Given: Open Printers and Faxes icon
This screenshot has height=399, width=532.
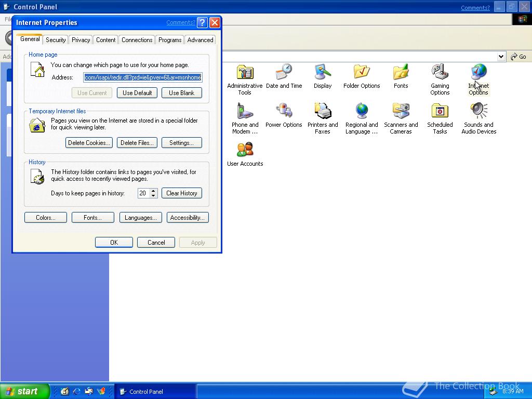Looking at the screenshot, I should (x=322, y=111).
